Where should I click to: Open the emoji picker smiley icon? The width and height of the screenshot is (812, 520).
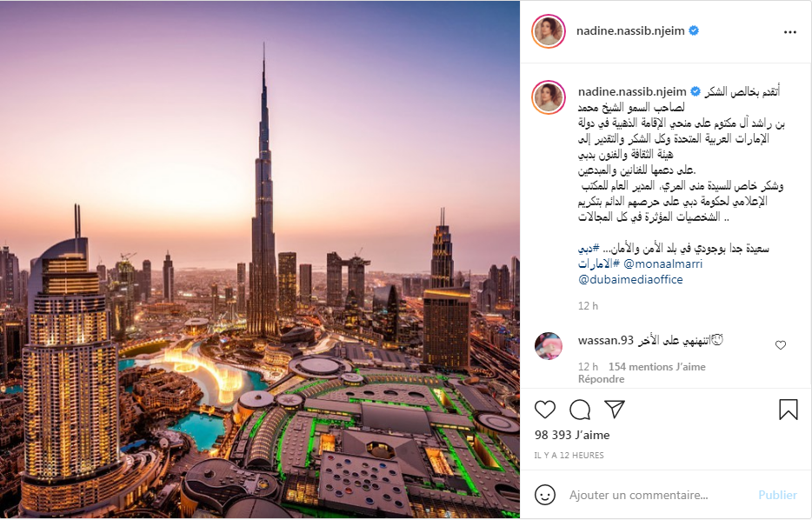pyautogui.click(x=545, y=495)
